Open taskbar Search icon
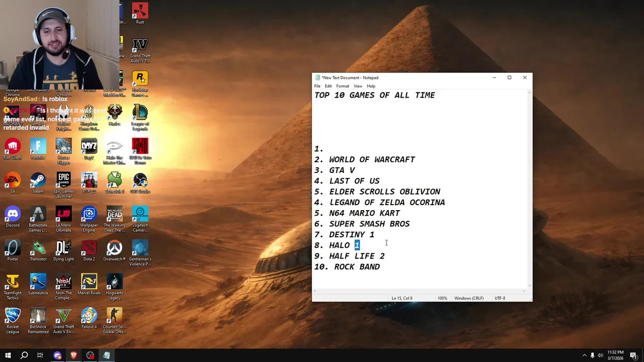 coord(24,355)
